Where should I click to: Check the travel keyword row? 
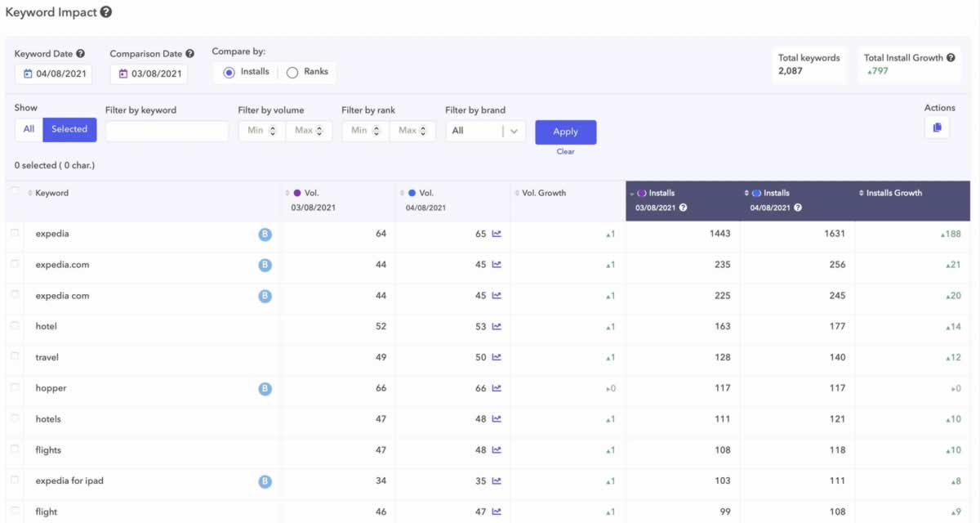pos(14,357)
